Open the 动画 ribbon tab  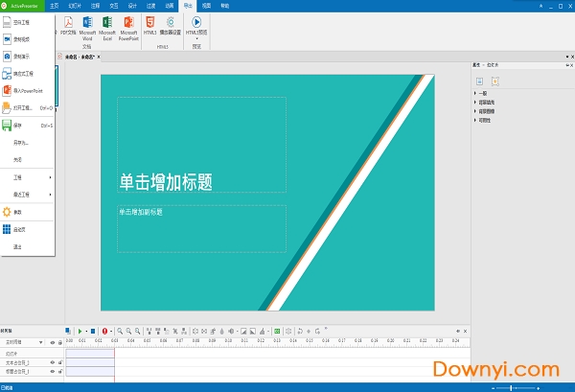(x=170, y=5)
